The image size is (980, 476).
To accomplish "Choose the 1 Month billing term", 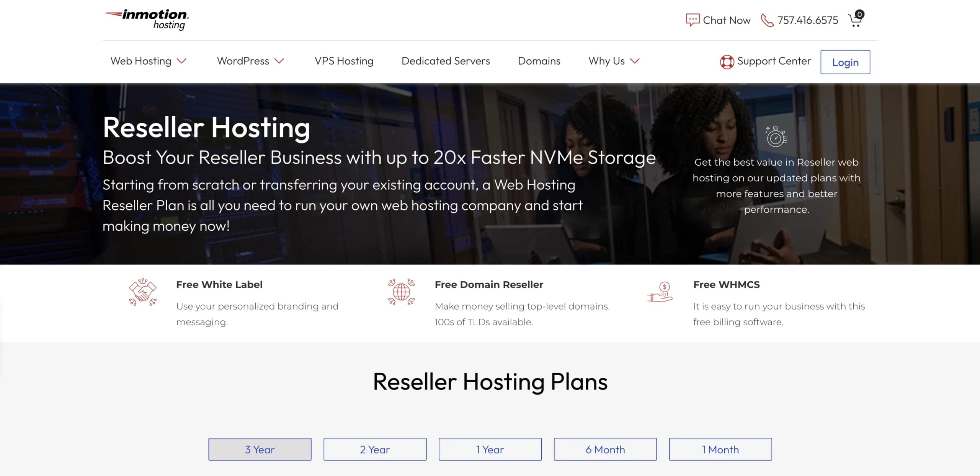I will click(x=720, y=449).
